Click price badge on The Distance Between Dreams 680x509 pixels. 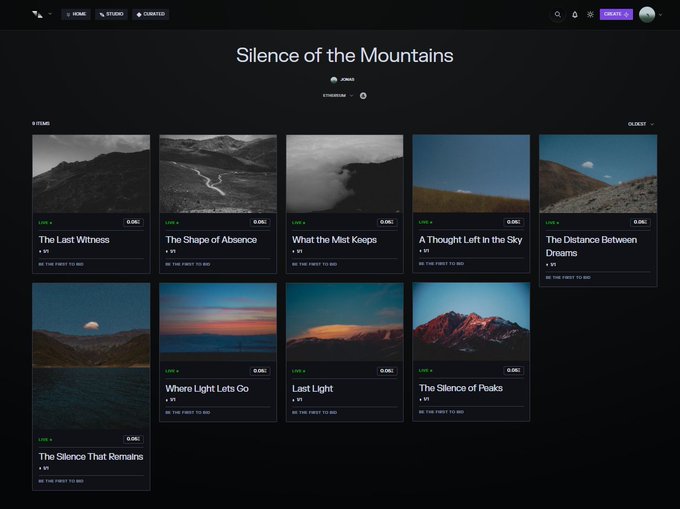click(x=640, y=222)
